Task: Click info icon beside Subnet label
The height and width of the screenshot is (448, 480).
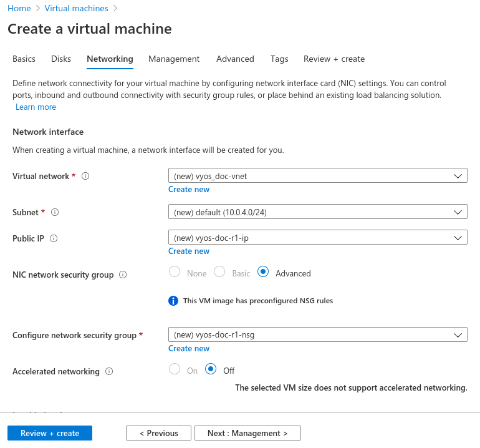Action: click(55, 212)
